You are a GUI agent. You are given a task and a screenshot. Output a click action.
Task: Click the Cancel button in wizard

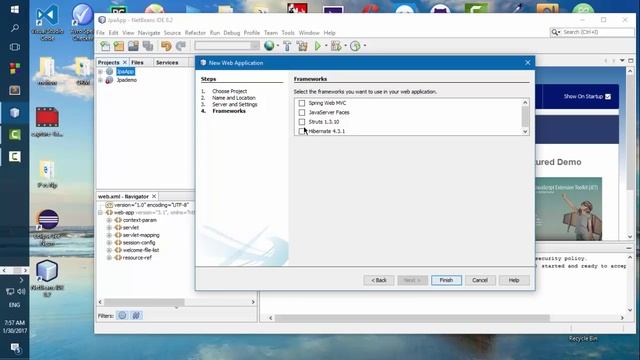click(480, 280)
